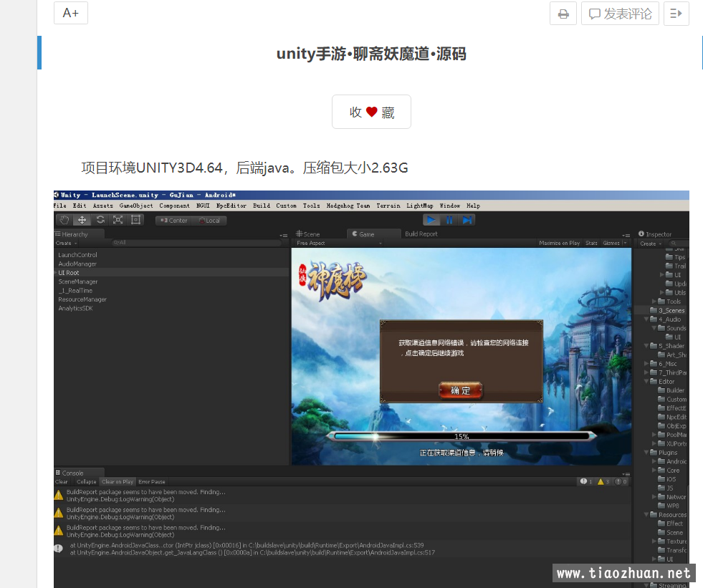Click the Console Clear button

click(x=62, y=482)
